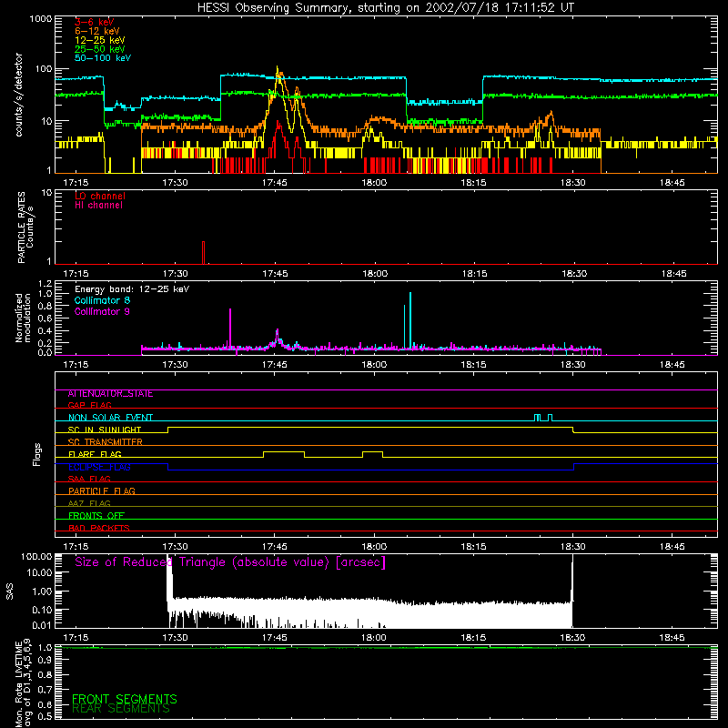This screenshot has width=728, height=728.
Task: Click the 'Normalized modulation' axis label
Action: click(24, 318)
